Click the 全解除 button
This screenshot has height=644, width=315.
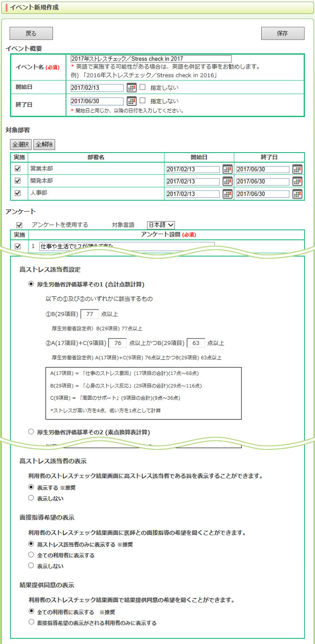pos(44,144)
